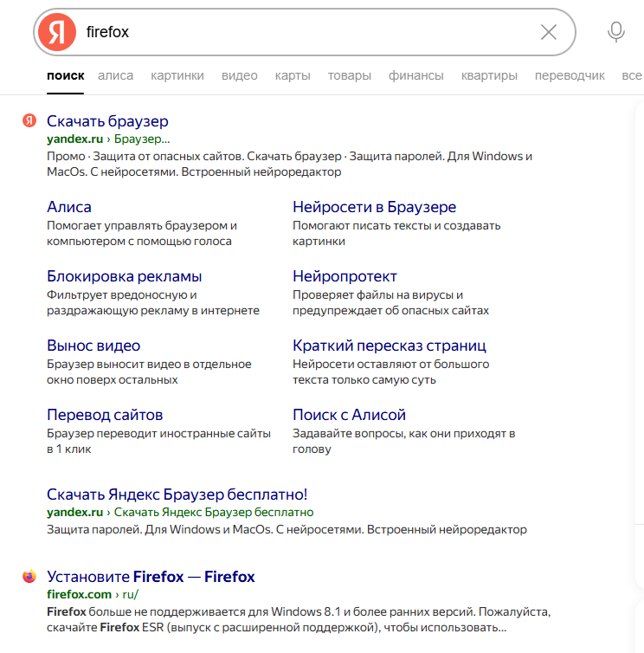
Task: Click the Блокировка рекламы sitelink
Action: tap(124, 276)
